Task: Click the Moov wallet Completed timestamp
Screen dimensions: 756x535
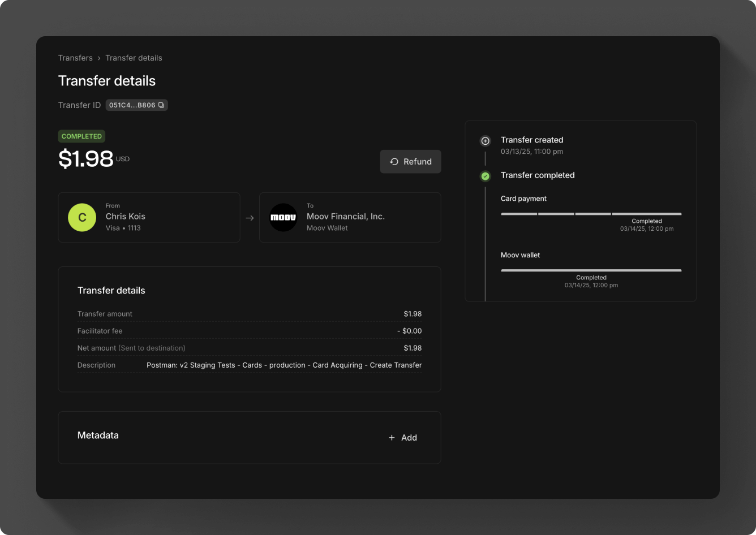Action: click(x=591, y=286)
